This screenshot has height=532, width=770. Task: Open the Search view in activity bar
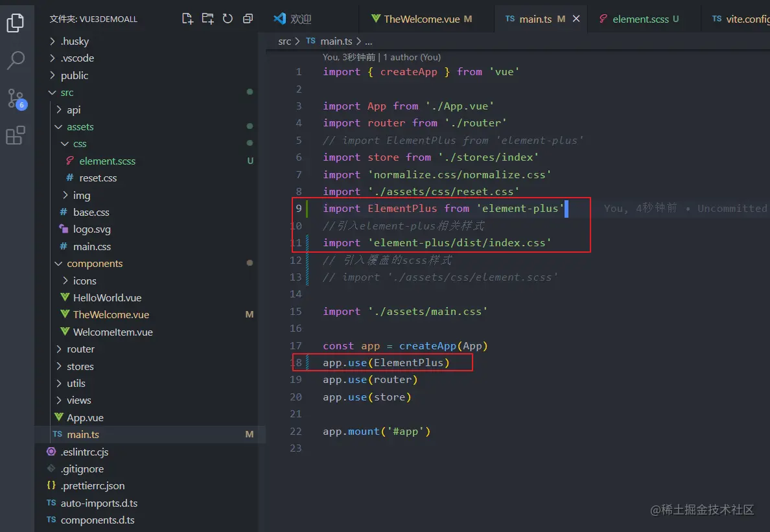click(15, 60)
